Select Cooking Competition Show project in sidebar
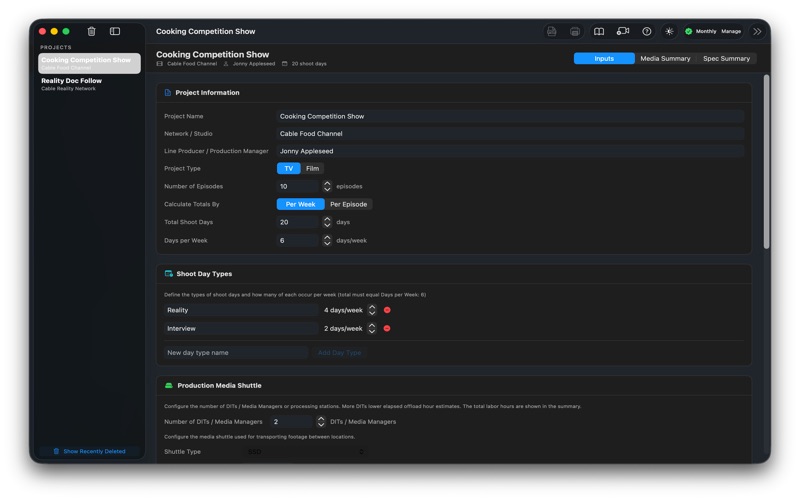Viewport: 800px width, 500px height. coord(89,63)
